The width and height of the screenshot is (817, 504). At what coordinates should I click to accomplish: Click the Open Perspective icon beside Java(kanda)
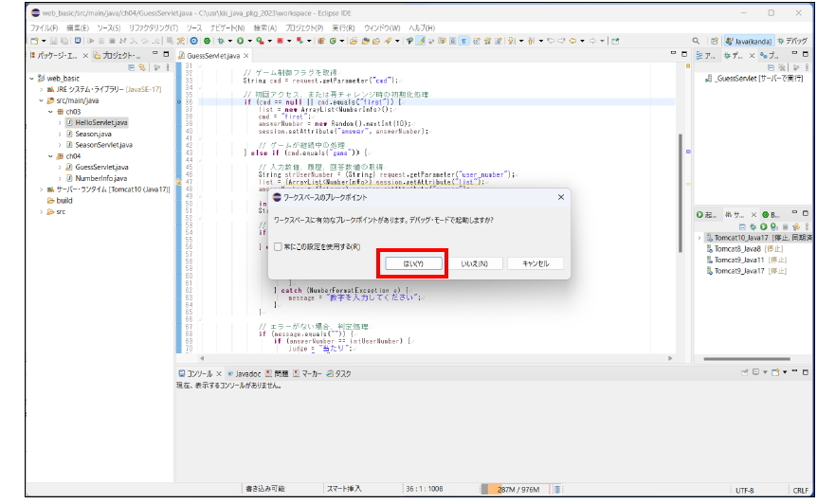point(714,42)
